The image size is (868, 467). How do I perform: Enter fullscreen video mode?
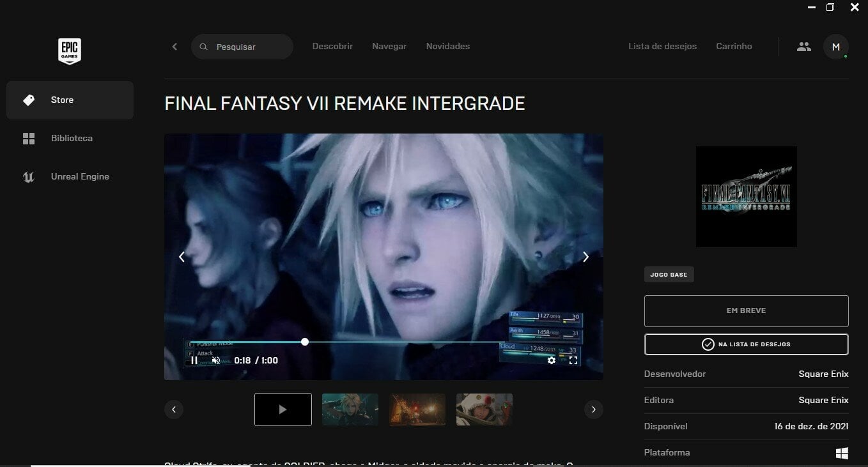pos(573,360)
